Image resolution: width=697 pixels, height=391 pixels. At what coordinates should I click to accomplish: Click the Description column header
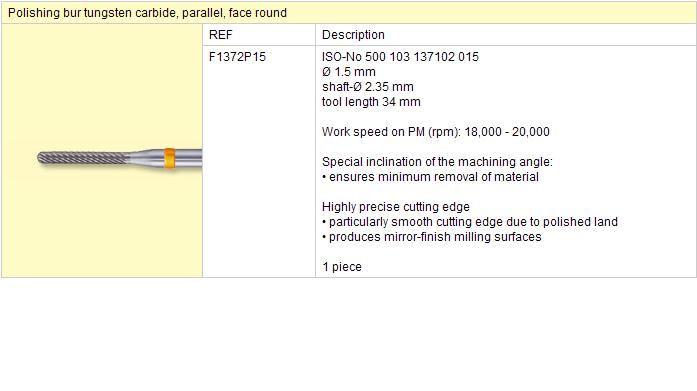point(353,35)
